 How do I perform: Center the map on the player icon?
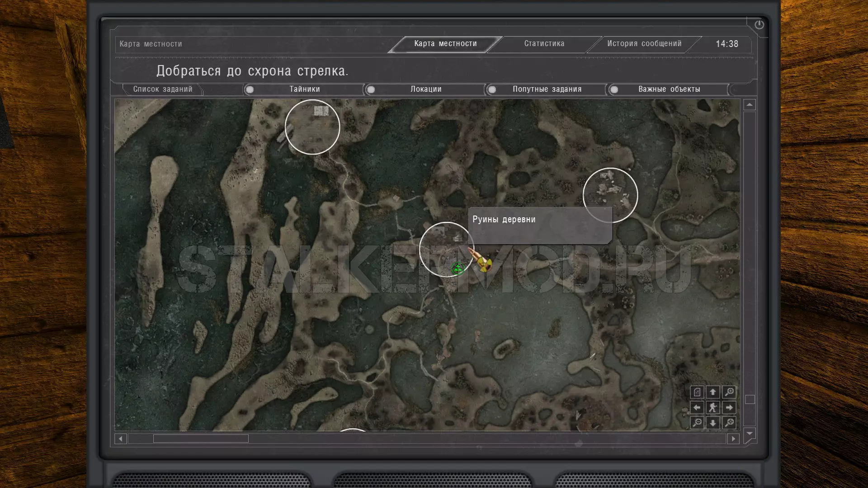pos(713,408)
